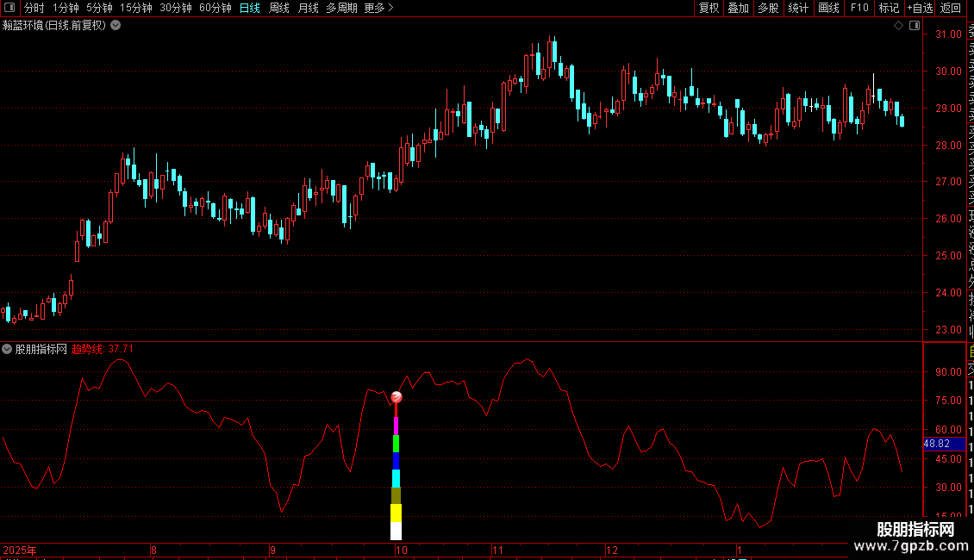
Task: Switch to 周线 weekly chart
Action: pos(279,8)
